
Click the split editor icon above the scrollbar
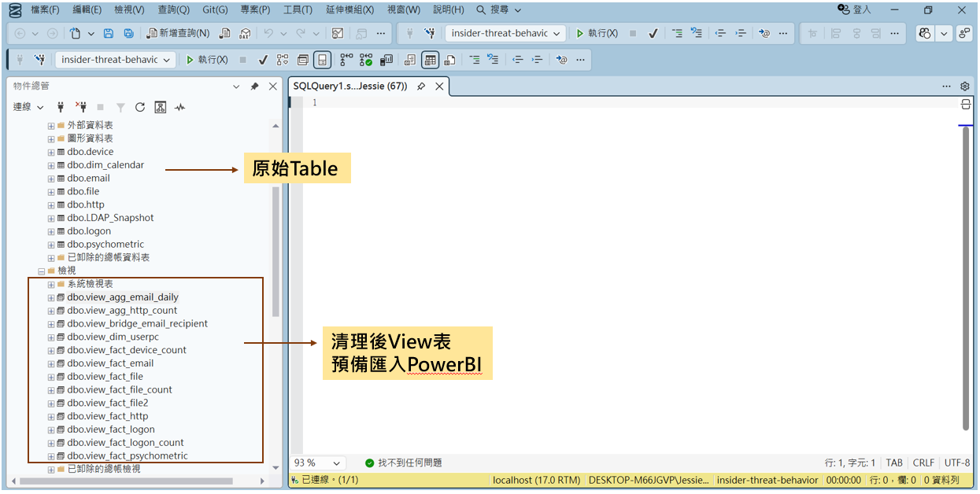click(x=966, y=104)
